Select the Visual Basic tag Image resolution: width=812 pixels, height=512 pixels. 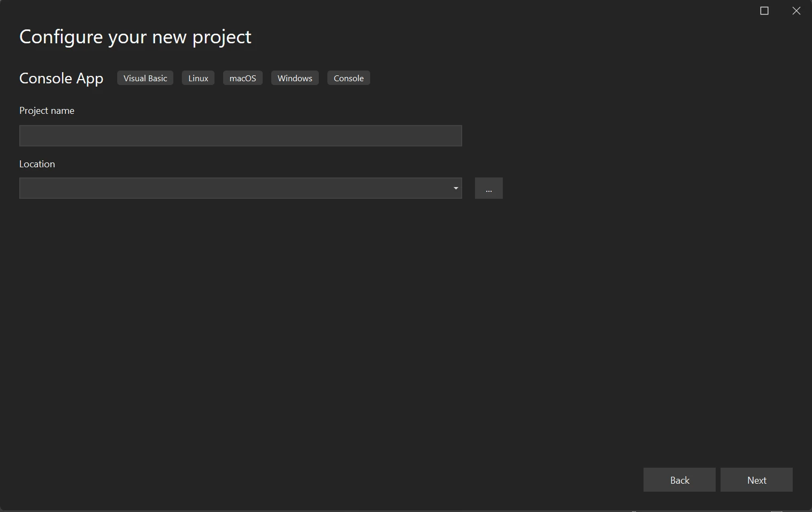[145, 78]
